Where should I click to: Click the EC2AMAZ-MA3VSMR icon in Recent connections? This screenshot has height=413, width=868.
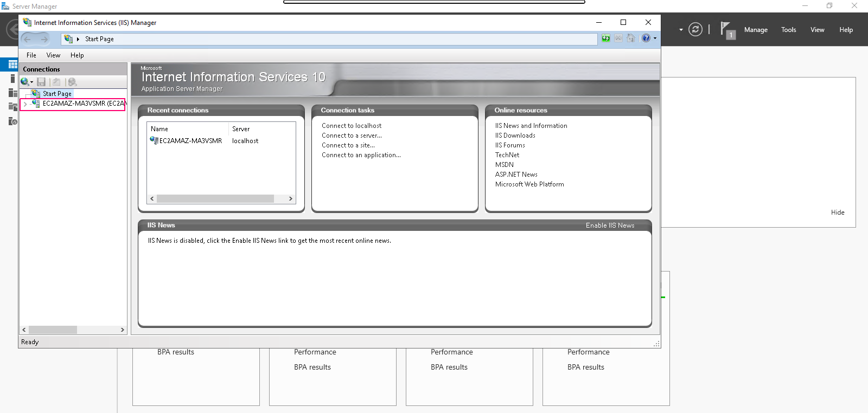[x=154, y=140]
